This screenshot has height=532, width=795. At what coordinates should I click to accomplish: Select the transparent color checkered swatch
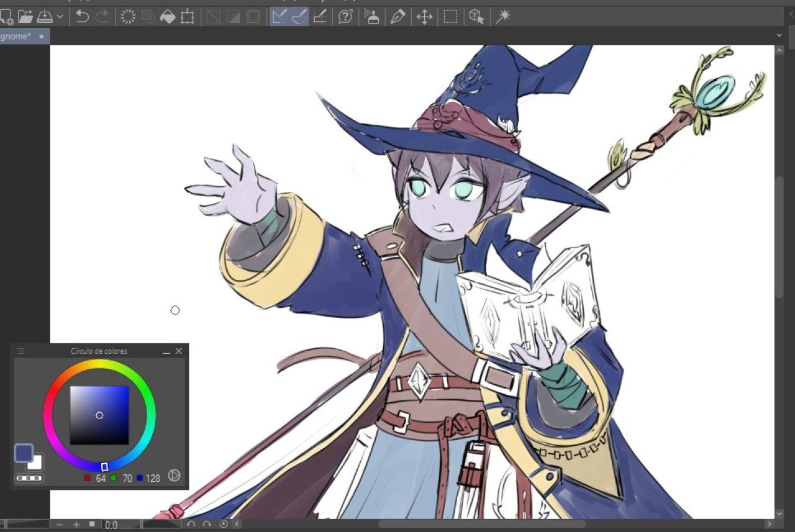click(29, 479)
